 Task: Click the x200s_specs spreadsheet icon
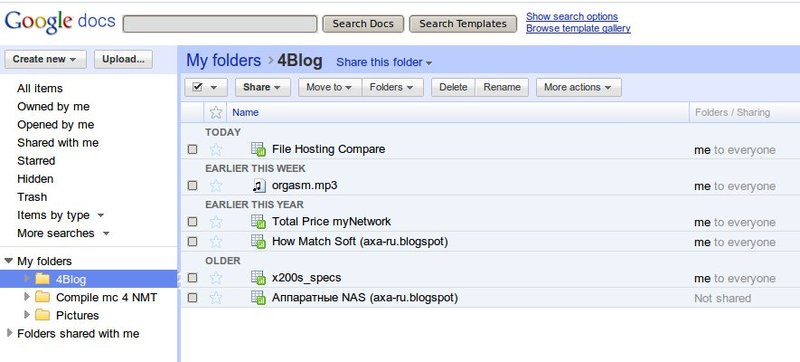coord(259,278)
